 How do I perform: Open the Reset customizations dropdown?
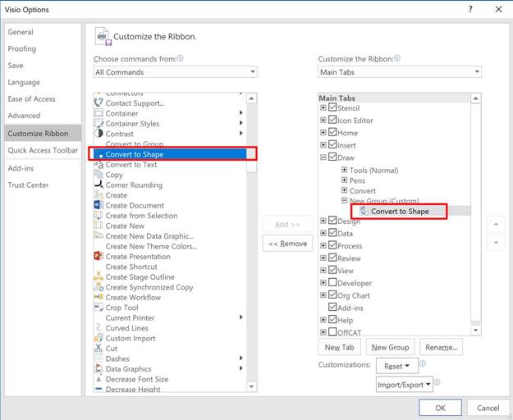point(397,366)
